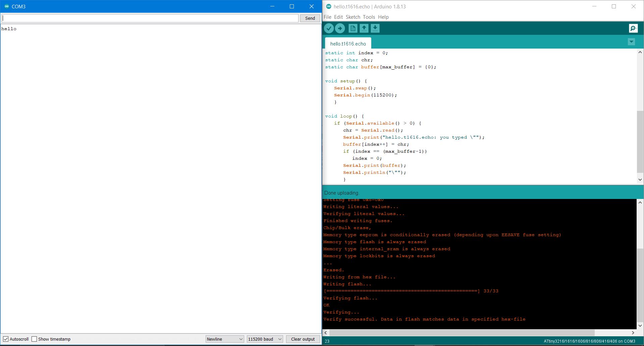Click the Save sketch down-arrow icon

coord(375,28)
